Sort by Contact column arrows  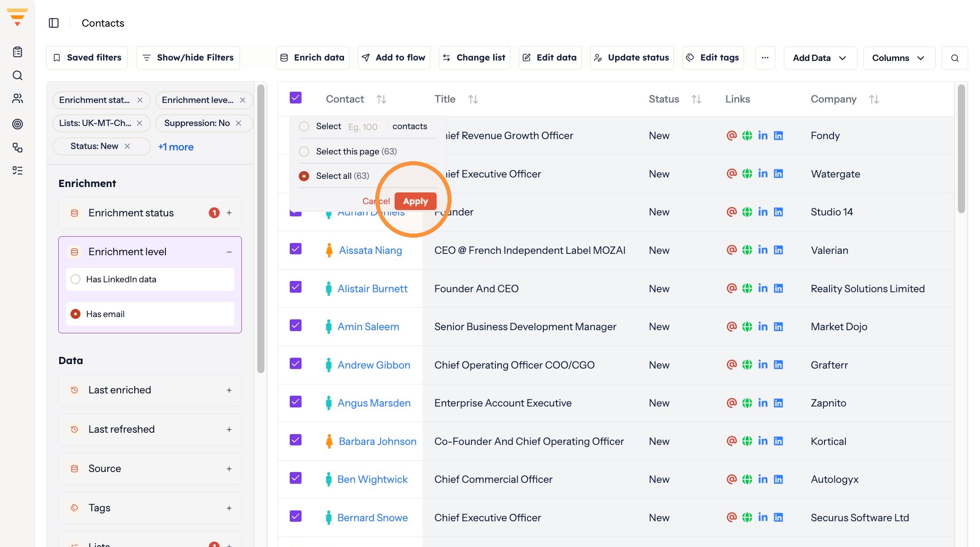[382, 99]
